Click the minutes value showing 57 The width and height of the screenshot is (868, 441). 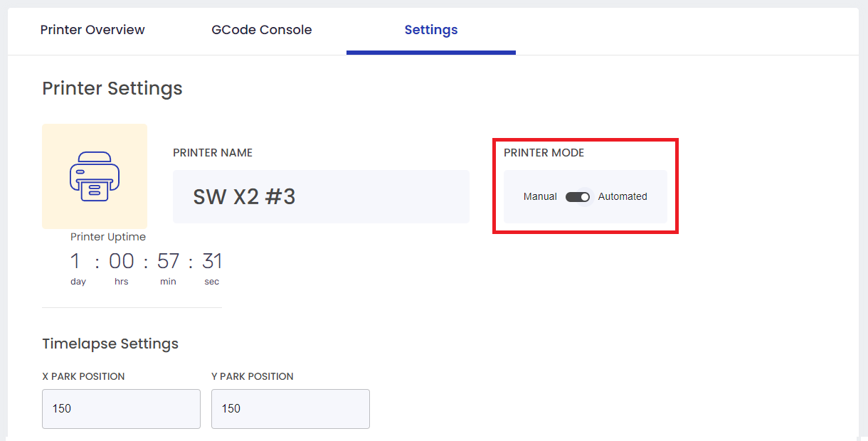click(x=168, y=261)
